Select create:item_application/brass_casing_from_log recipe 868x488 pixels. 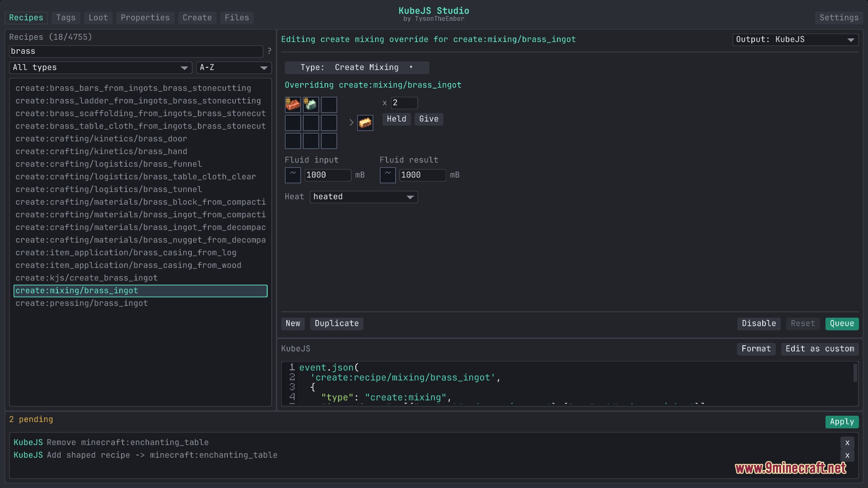tap(141, 253)
